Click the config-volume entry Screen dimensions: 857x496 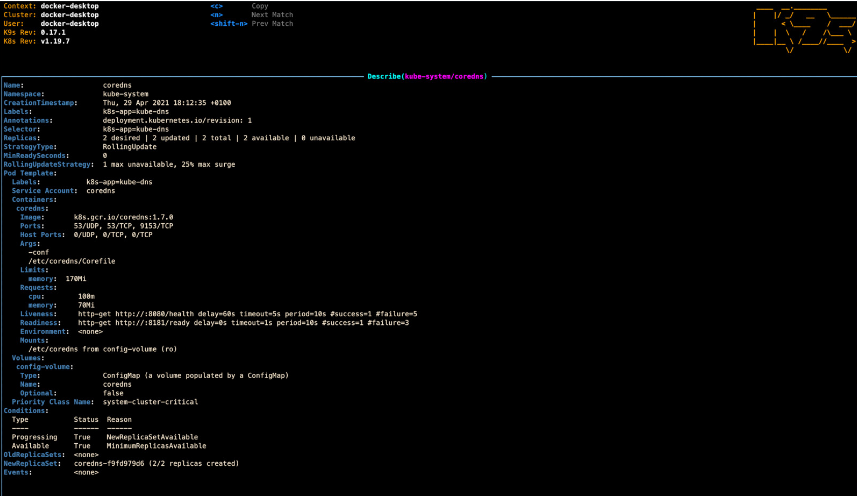point(44,367)
